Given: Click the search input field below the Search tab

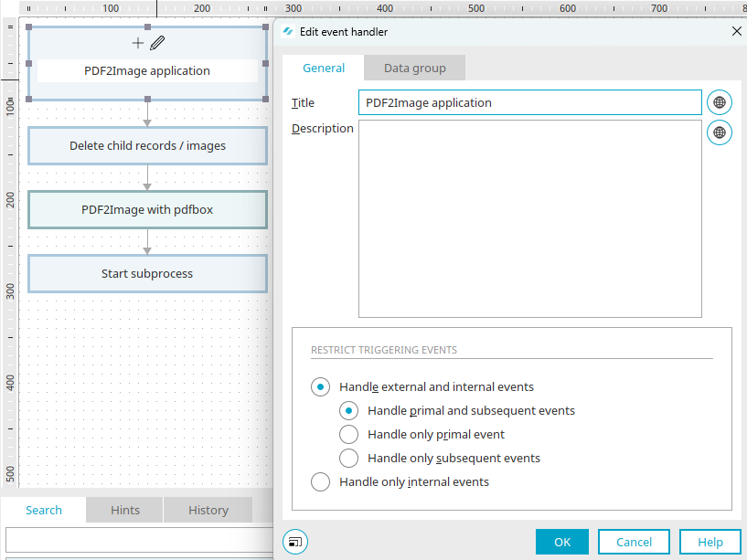Looking at the screenshot, I should coord(140,540).
